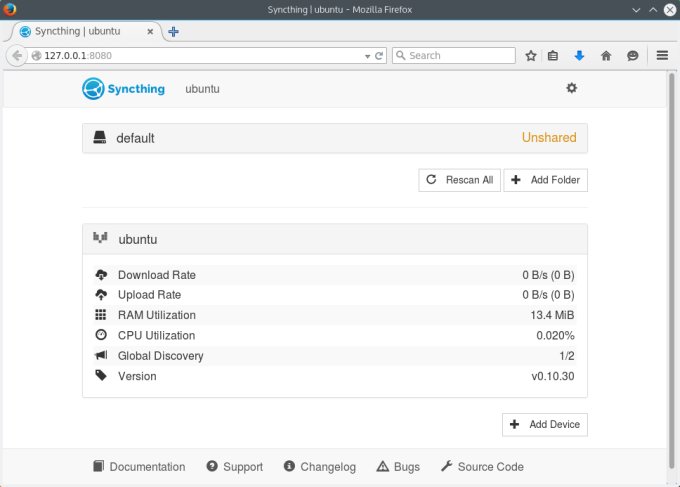Click the 1/2 Global Discovery value
This screenshot has width=680, height=487.
(567, 356)
